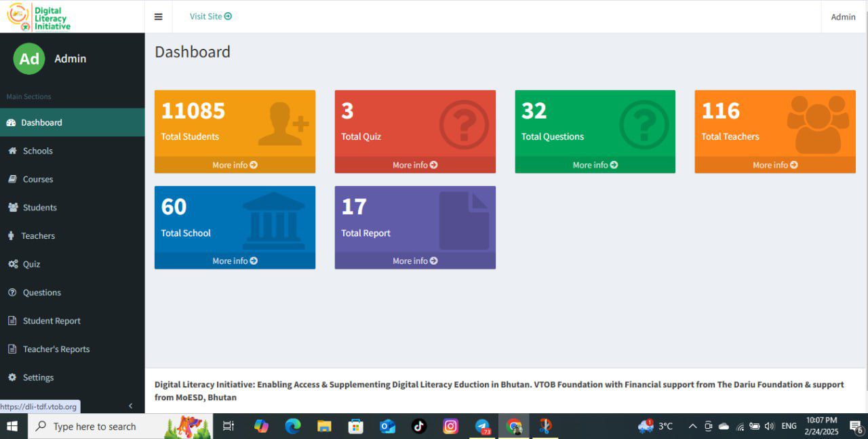Open Teacher's Reports in the sidebar
The width and height of the screenshot is (868, 439).
[x=73, y=349]
